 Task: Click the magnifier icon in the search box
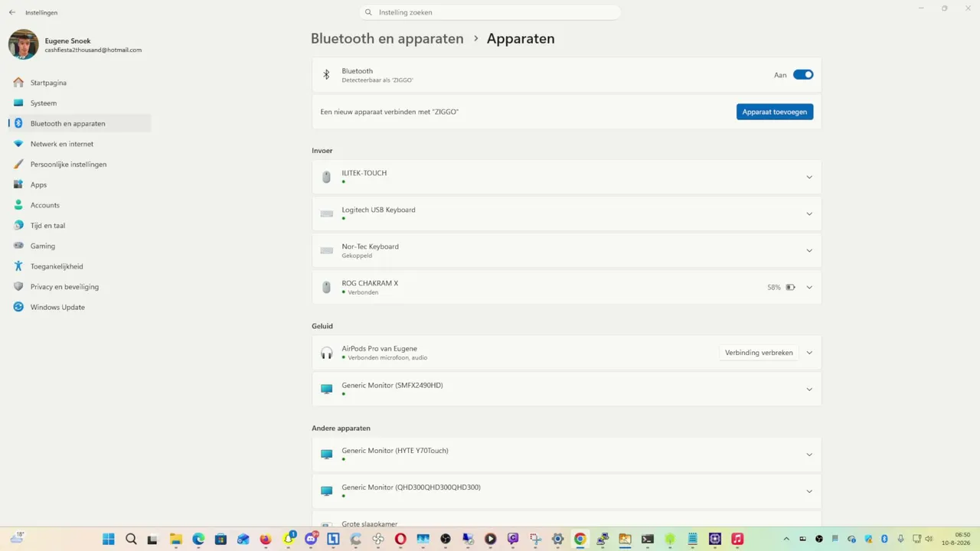coord(368,12)
